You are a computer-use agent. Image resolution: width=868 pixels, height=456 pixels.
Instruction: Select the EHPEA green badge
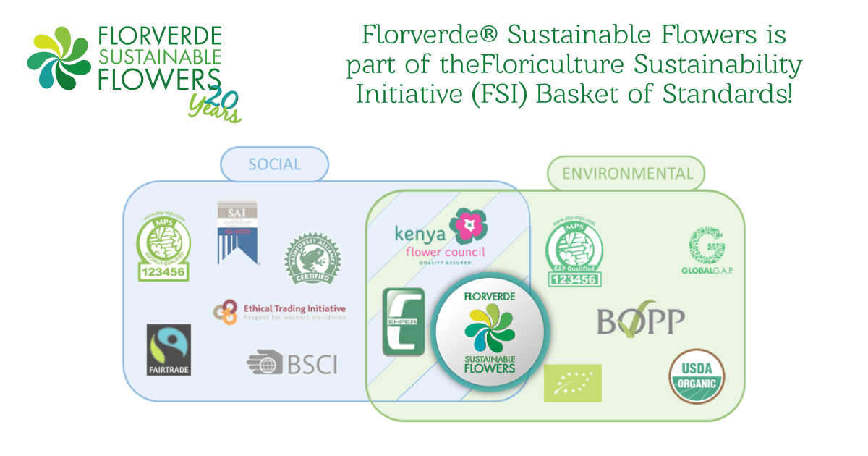tap(404, 322)
